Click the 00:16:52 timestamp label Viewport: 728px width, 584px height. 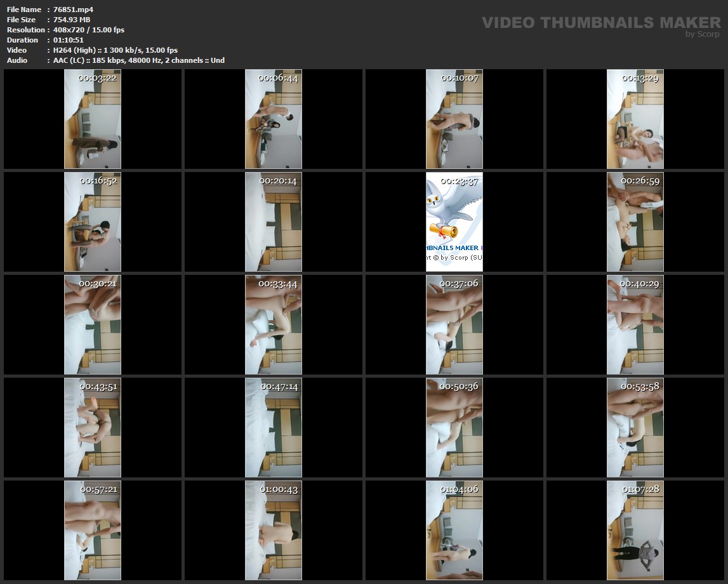[98, 181]
